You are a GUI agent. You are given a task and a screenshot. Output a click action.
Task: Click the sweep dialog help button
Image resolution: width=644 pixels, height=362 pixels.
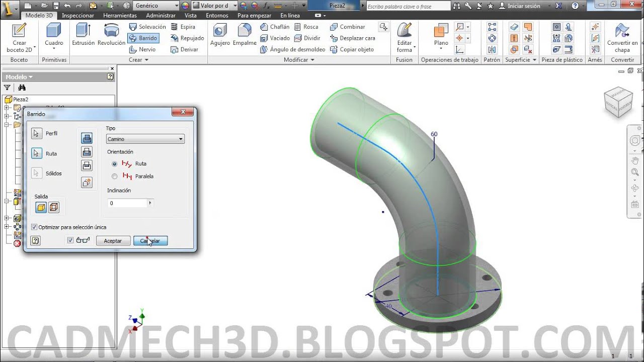click(x=35, y=241)
